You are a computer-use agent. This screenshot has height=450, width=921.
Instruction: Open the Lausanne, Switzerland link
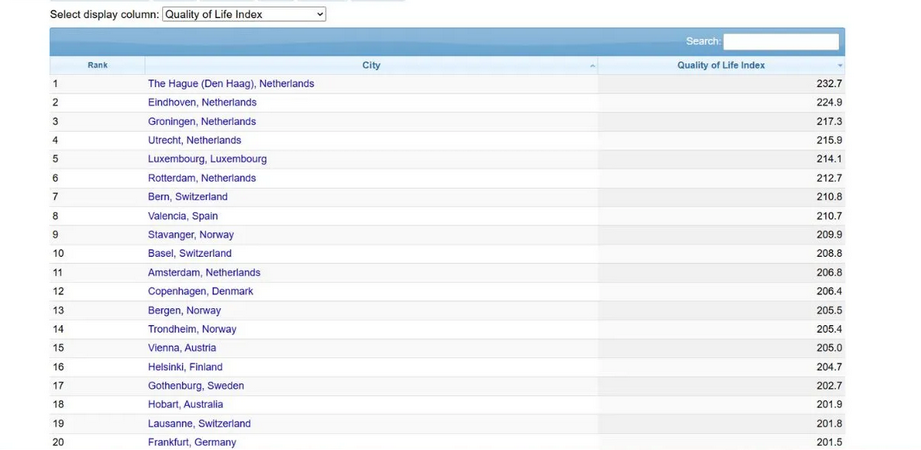199,423
